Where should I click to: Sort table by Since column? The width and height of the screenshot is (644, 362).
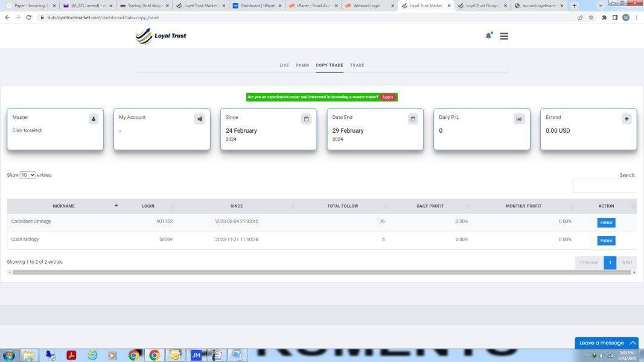(237, 206)
